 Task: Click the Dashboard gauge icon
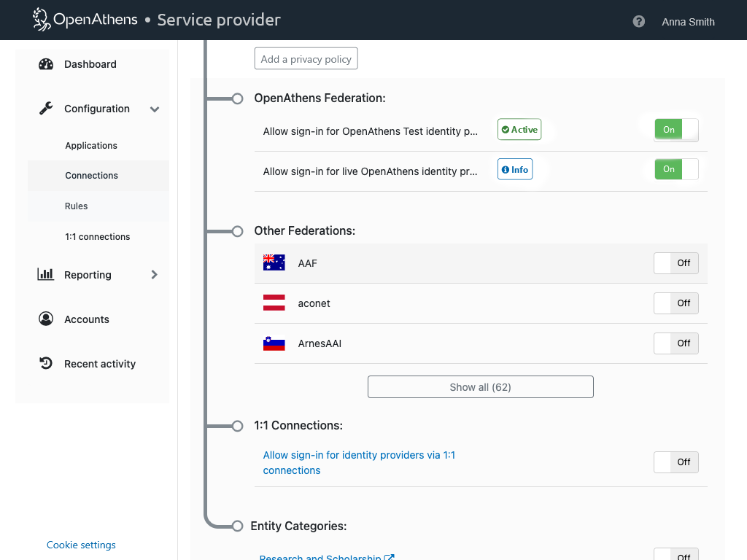click(x=46, y=64)
